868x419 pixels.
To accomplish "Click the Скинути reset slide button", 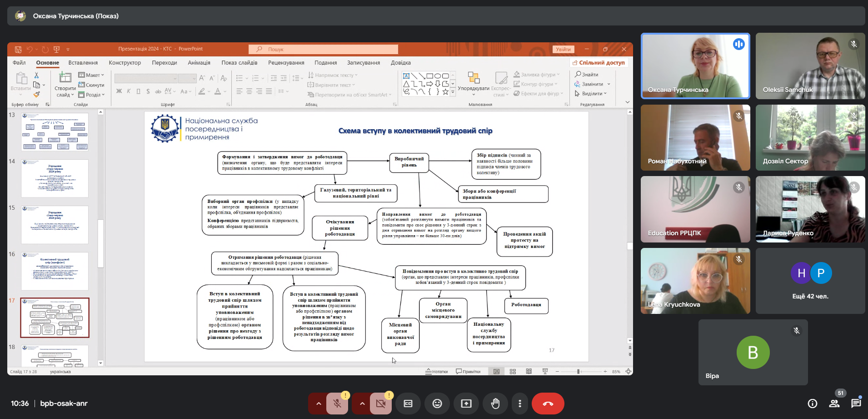I will click(x=91, y=85).
